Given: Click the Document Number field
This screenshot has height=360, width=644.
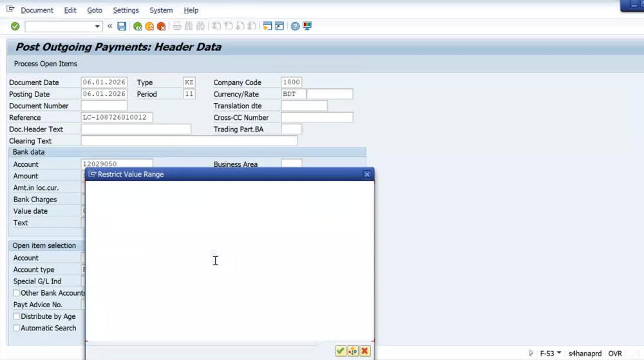Looking at the screenshot, I should [104, 106].
